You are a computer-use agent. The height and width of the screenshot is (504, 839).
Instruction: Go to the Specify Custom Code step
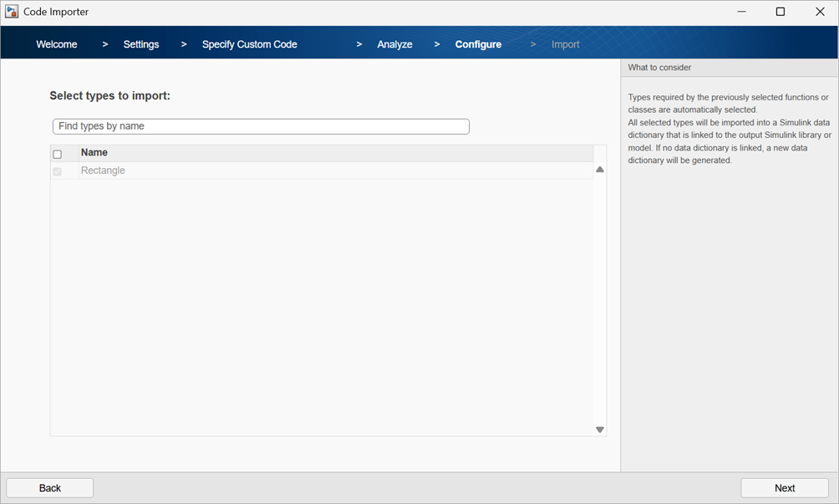249,43
